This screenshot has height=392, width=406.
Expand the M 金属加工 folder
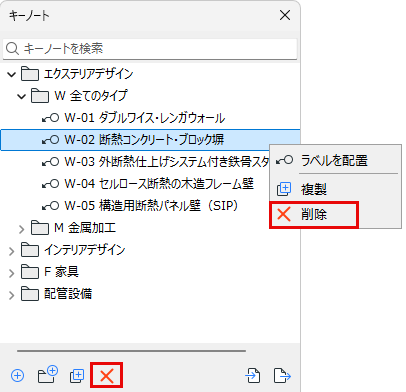click(22, 229)
